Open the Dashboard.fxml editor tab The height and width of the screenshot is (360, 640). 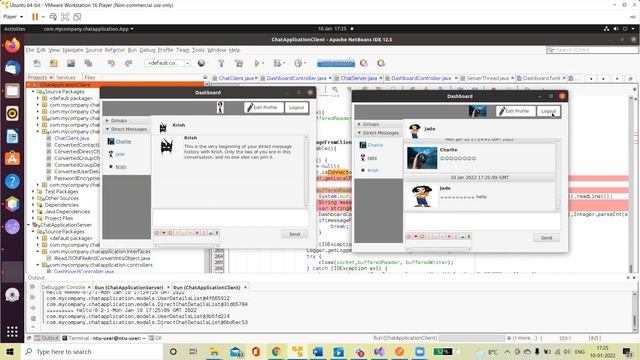click(x=542, y=78)
